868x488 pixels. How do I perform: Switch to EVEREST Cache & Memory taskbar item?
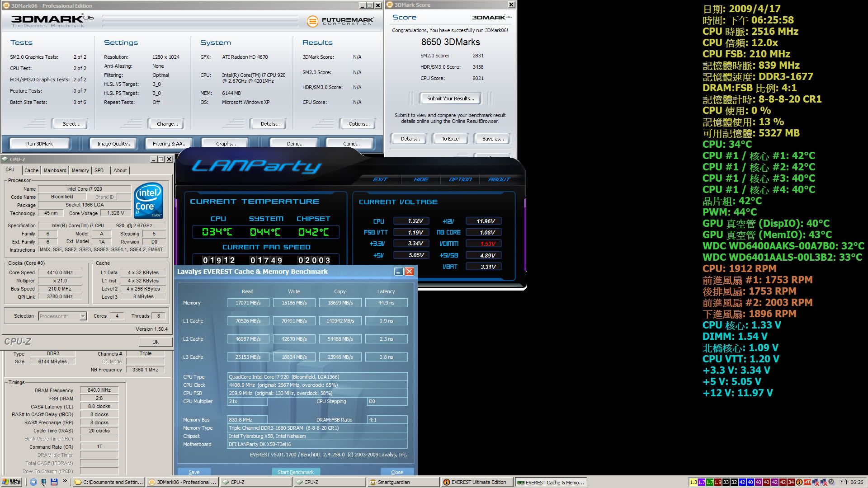(551, 482)
